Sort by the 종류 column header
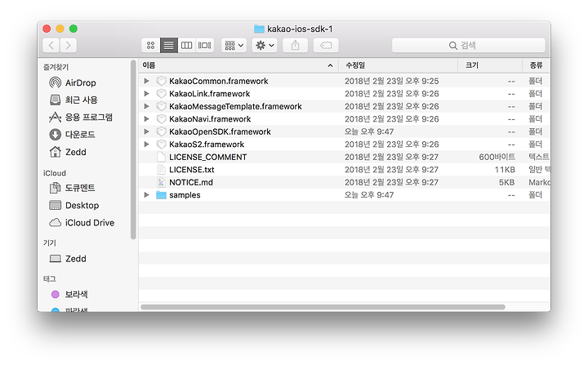 537,65
